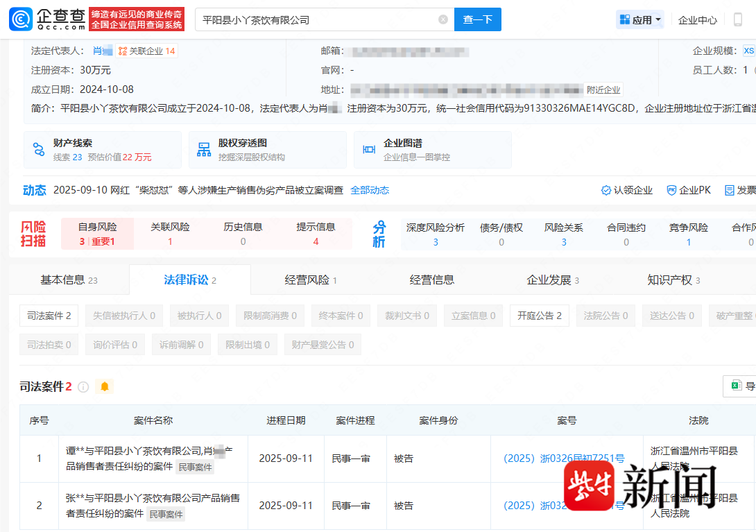Open 竞争风险 analysis
Screen dimensions: 756x532
click(689, 234)
